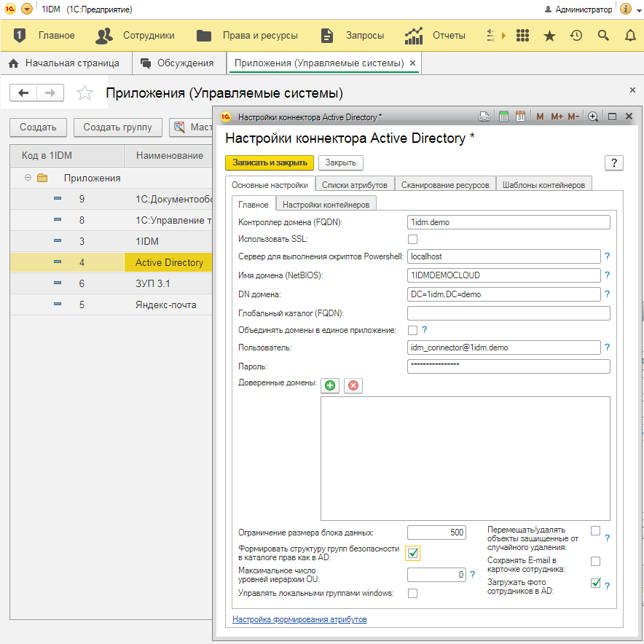The width and height of the screenshot is (644, 644).
Task: Open the calculator in the dialog title bar
Action: [503, 117]
